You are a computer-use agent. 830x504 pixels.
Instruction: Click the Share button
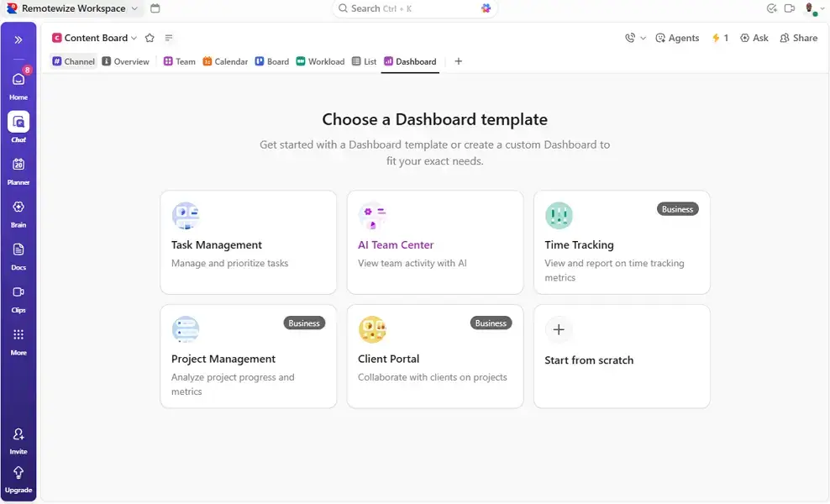pyautogui.click(x=798, y=38)
